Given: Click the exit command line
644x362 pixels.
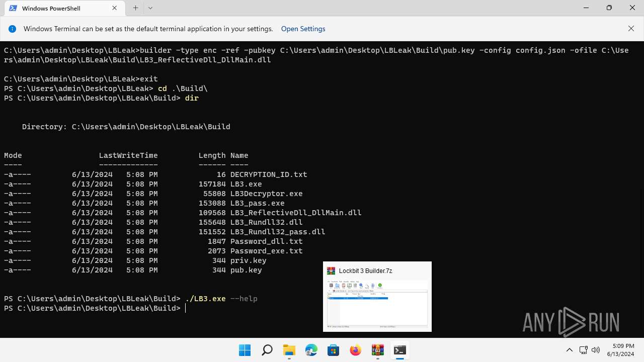Looking at the screenshot, I should [x=81, y=79].
